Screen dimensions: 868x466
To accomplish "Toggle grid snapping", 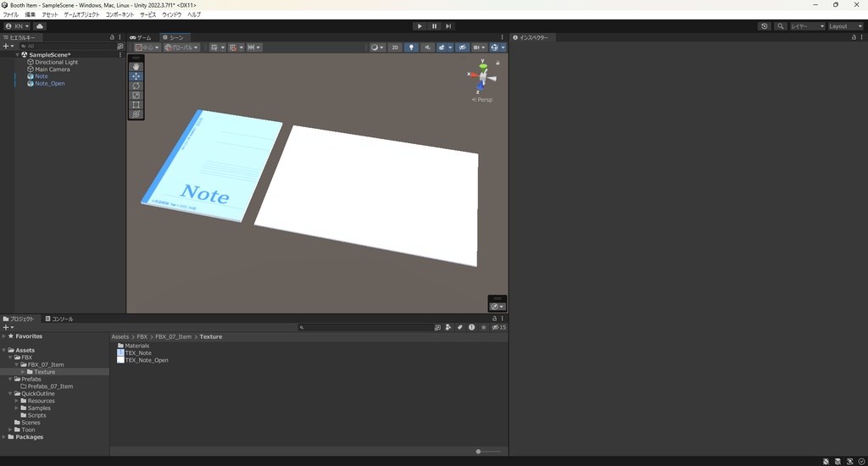I will click(x=233, y=47).
